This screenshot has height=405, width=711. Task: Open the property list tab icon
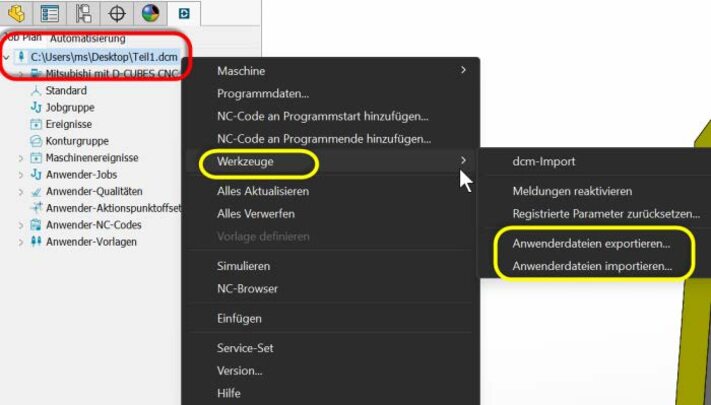pyautogui.click(x=49, y=13)
